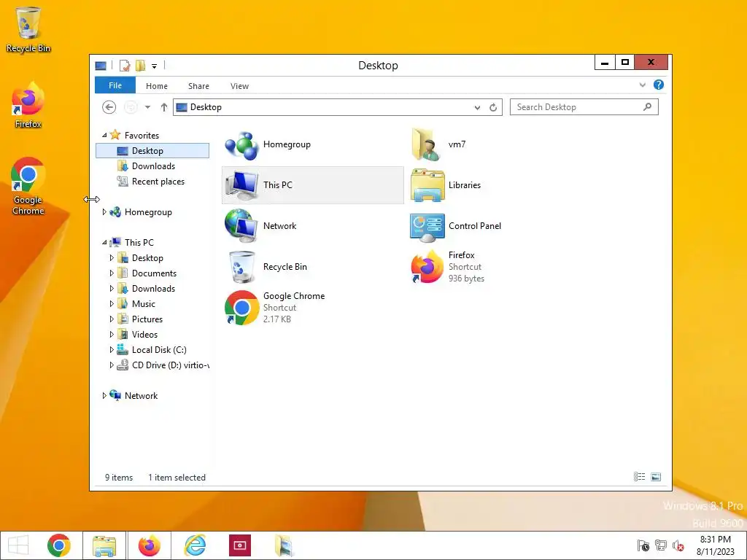Open File Explorer from taskbar
The width and height of the screenshot is (747, 560).
click(x=104, y=545)
